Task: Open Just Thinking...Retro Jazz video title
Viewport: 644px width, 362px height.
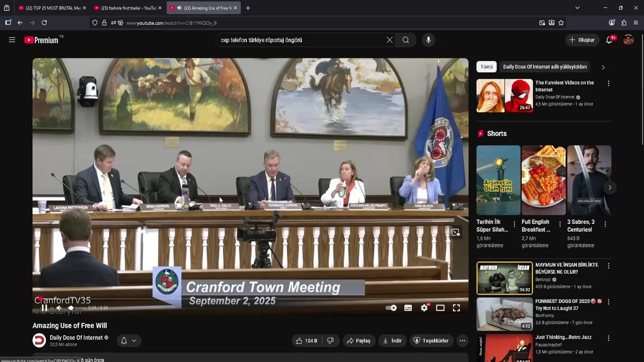Action: pos(563,337)
